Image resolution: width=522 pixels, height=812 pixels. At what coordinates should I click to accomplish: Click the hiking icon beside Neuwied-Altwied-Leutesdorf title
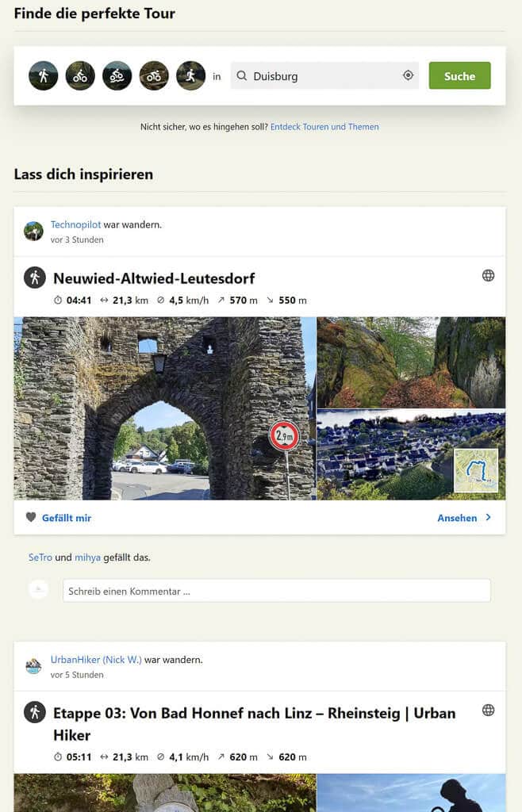point(33,278)
